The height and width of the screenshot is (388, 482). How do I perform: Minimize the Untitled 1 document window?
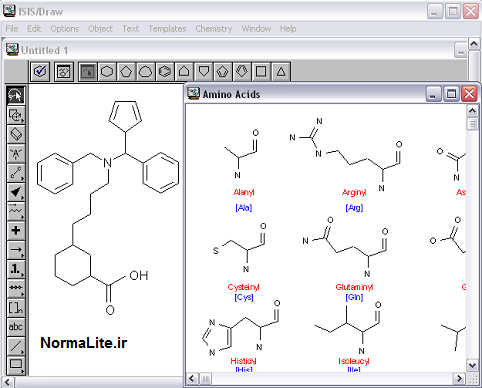point(461,50)
